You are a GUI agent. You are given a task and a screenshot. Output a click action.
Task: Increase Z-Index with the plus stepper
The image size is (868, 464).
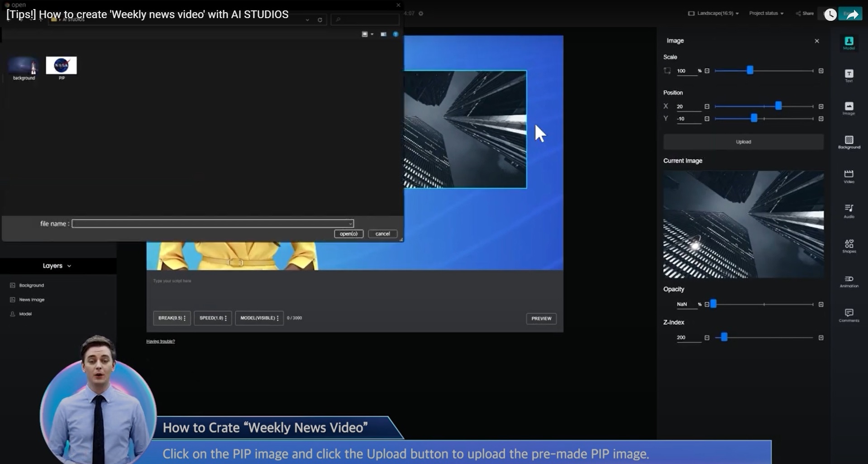[821, 338]
